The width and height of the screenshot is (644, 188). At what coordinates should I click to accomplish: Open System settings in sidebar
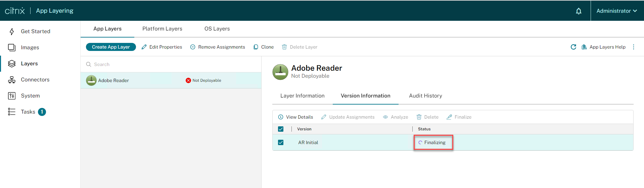(30, 96)
